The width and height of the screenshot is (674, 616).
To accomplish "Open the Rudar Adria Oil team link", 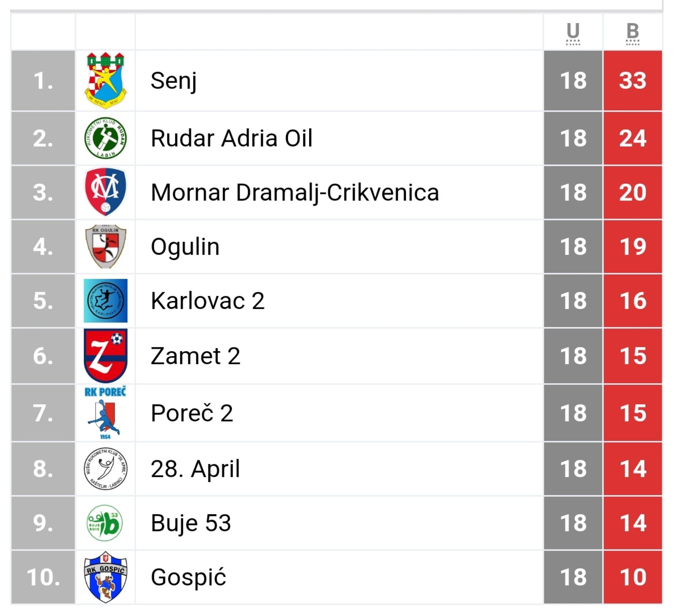I will (x=231, y=138).
